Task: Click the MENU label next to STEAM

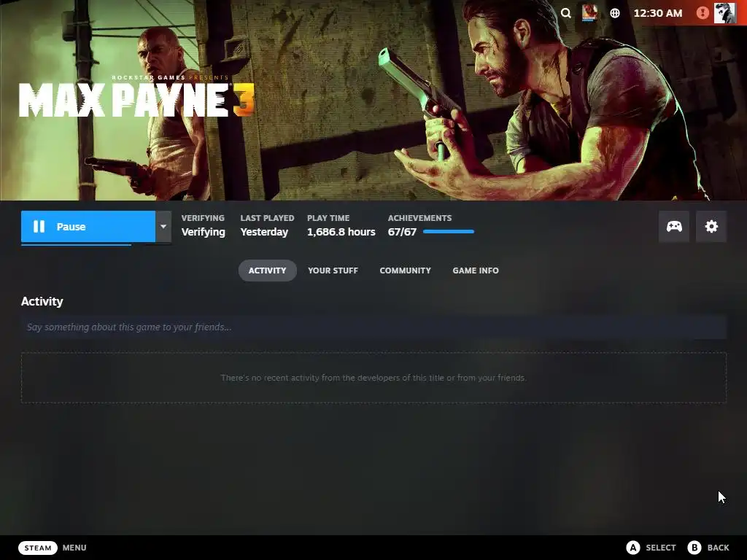Action: click(74, 548)
